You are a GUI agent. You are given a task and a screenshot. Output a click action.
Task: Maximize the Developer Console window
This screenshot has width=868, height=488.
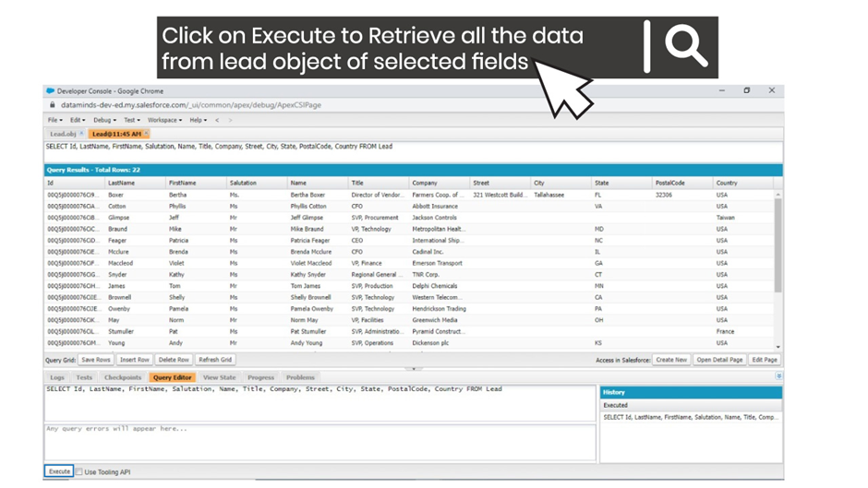(746, 90)
